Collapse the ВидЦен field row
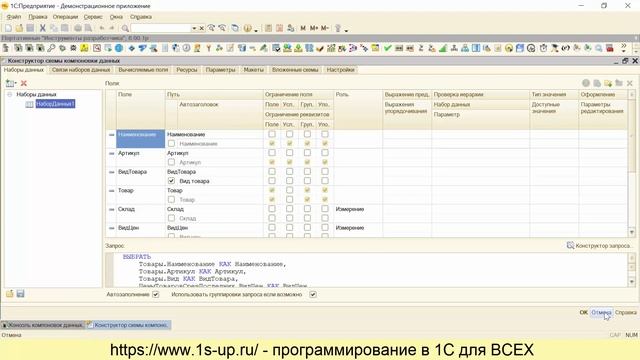Image resolution: width=640 pixels, height=360 pixels. click(x=111, y=228)
